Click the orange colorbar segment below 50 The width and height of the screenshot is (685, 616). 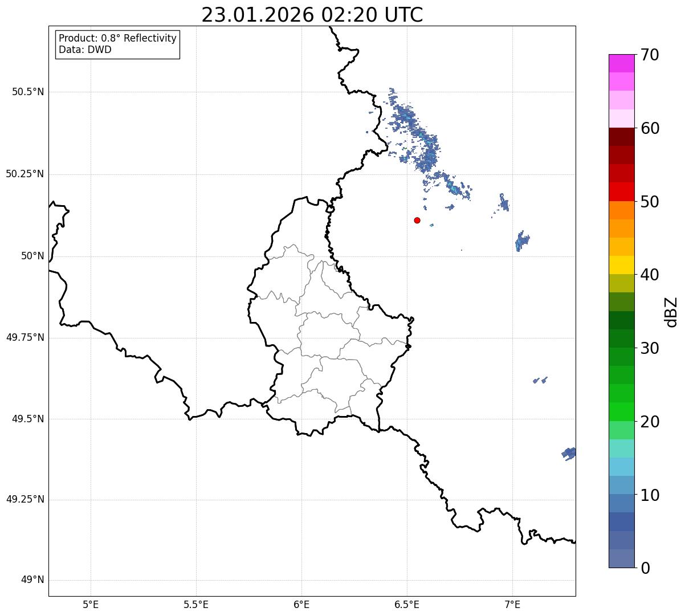[x=622, y=210]
